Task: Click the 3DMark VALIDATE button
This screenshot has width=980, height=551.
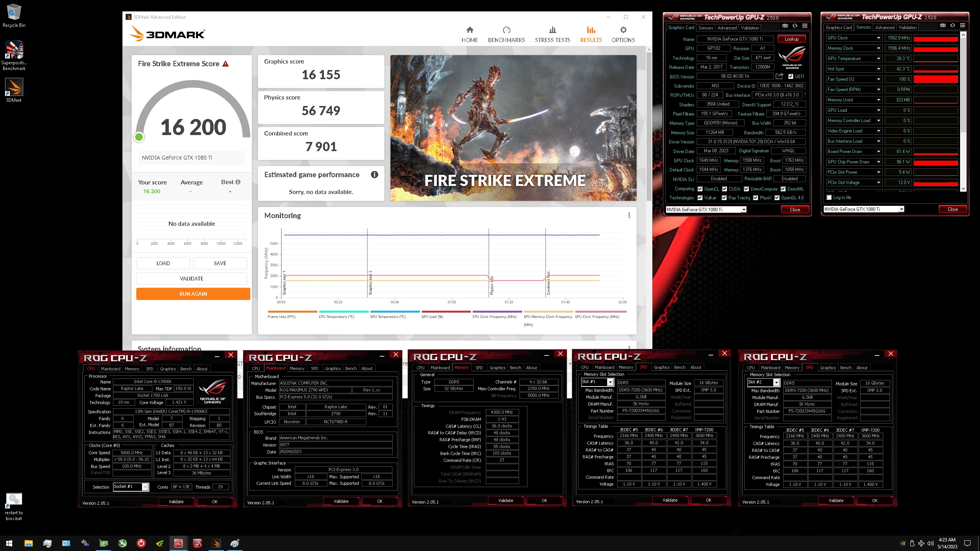Action: [x=191, y=279]
